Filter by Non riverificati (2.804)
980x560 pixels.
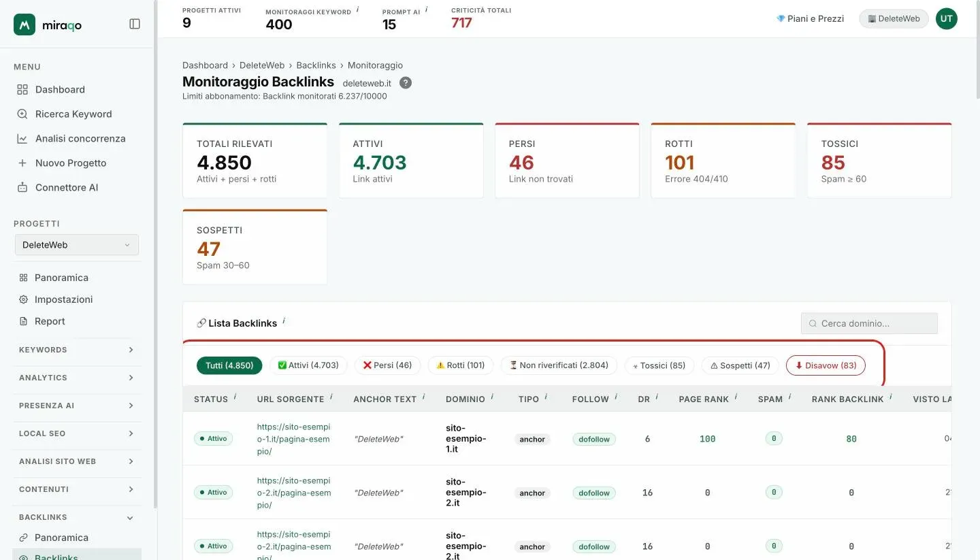559,365
